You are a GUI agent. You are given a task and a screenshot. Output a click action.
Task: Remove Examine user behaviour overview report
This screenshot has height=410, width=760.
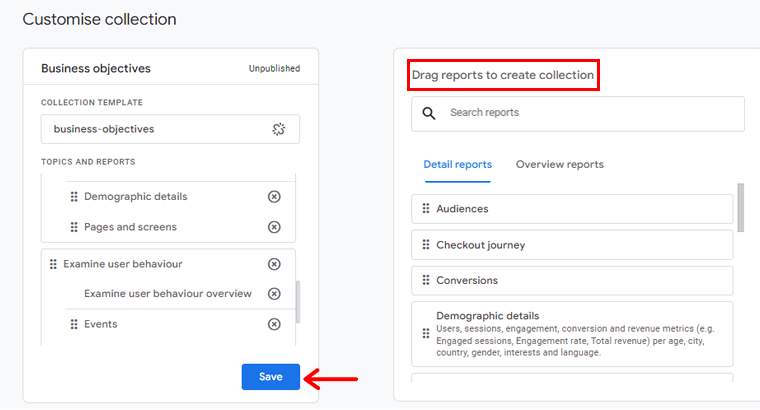pos(274,294)
